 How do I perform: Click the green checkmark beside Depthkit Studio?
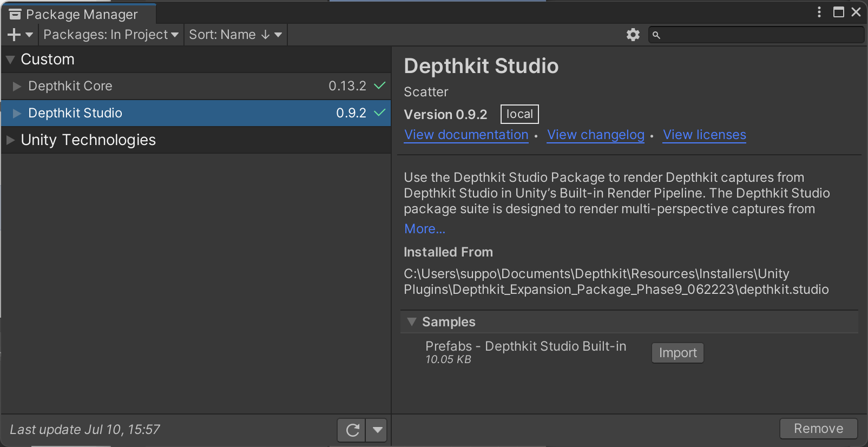tap(380, 113)
